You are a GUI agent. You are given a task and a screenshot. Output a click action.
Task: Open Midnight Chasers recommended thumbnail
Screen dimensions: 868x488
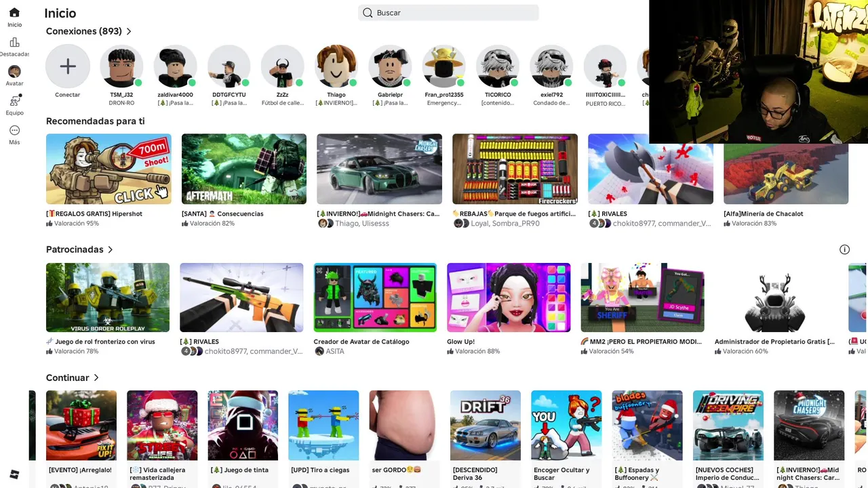[x=379, y=169]
